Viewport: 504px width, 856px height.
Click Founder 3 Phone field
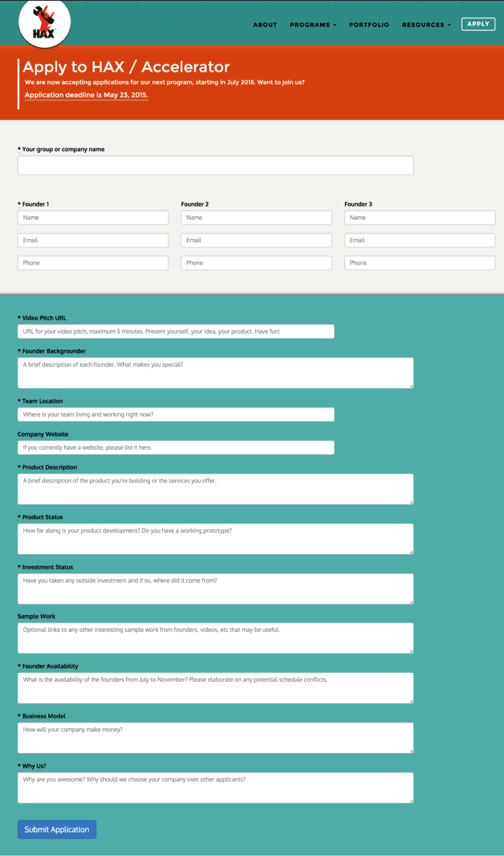[420, 263]
